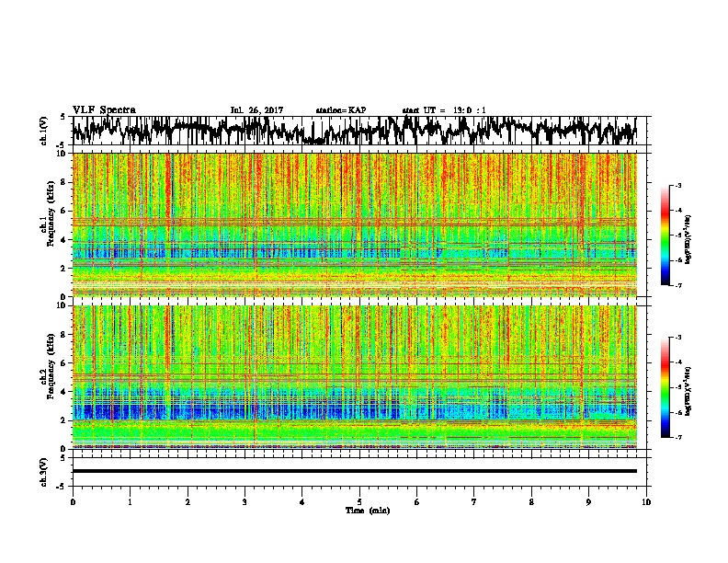728x563 pixels.
Task: Click time axis tick label "5"
Action: pos(359,502)
